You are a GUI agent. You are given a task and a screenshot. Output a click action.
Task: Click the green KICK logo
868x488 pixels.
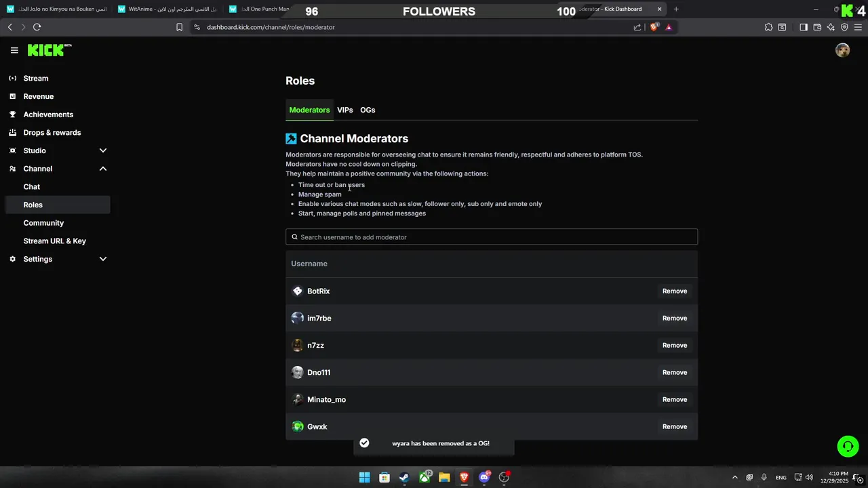[50, 50]
